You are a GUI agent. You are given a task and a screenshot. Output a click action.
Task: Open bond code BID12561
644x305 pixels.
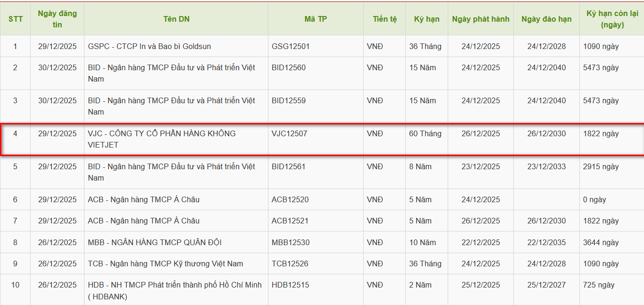click(289, 166)
